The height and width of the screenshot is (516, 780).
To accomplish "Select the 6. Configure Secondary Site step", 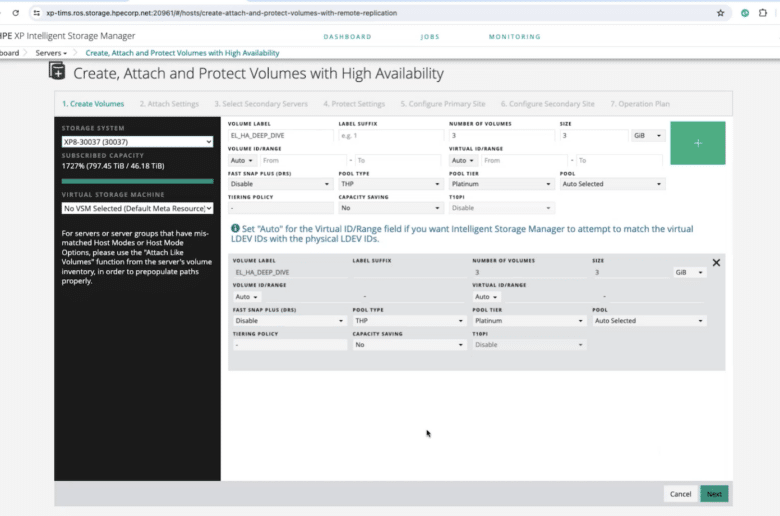I will 548,103.
